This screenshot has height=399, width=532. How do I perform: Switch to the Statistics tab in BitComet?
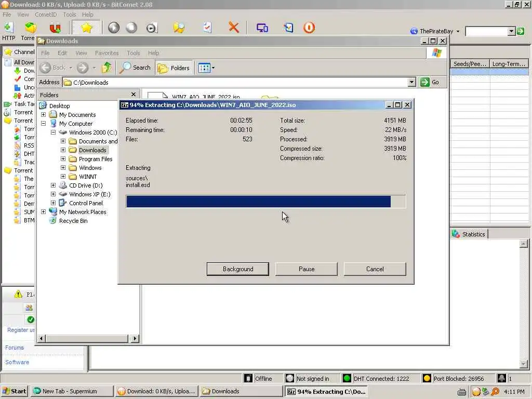[470, 234]
